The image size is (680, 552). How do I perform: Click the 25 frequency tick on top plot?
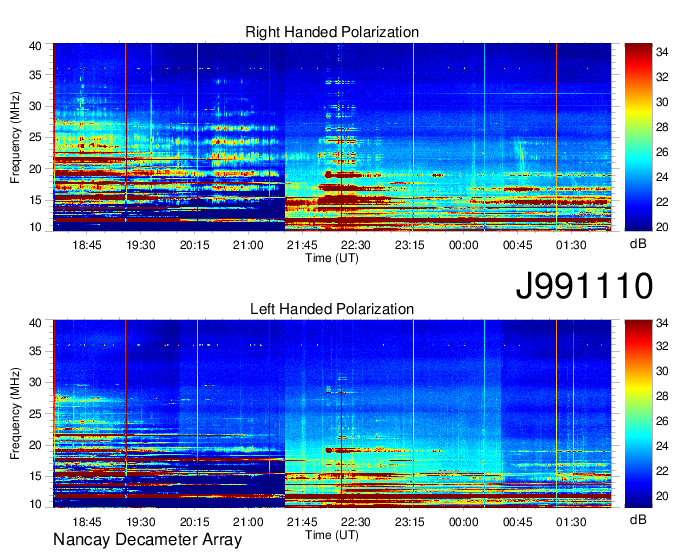tap(35, 137)
